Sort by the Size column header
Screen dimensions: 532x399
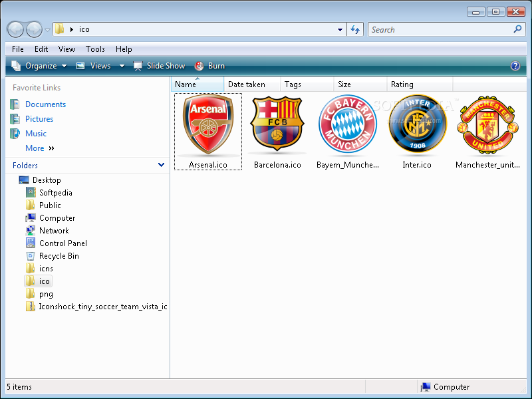tap(360, 84)
